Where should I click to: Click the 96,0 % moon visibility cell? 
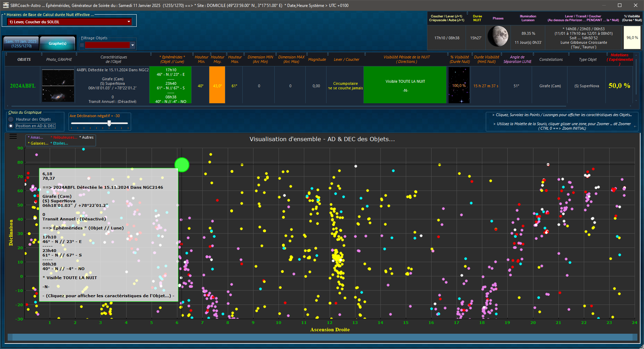(632, 38)
